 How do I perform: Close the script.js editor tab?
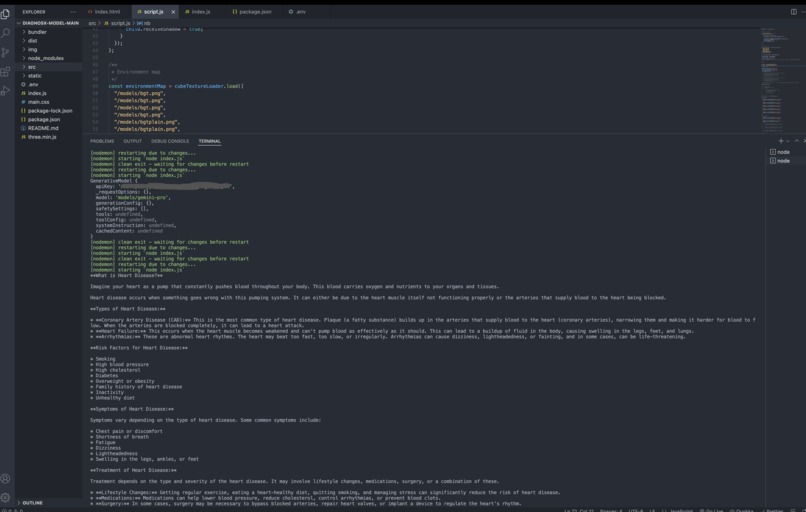click(173, 12)
